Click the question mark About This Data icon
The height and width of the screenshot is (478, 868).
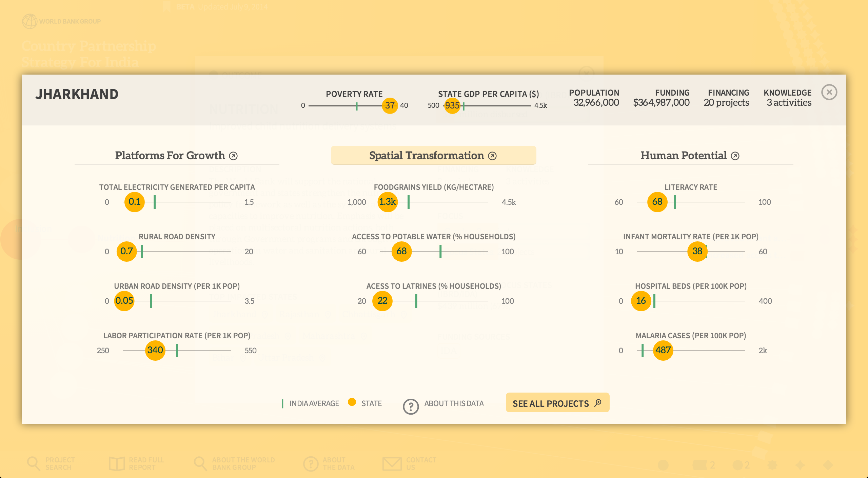tap(411, 406)
